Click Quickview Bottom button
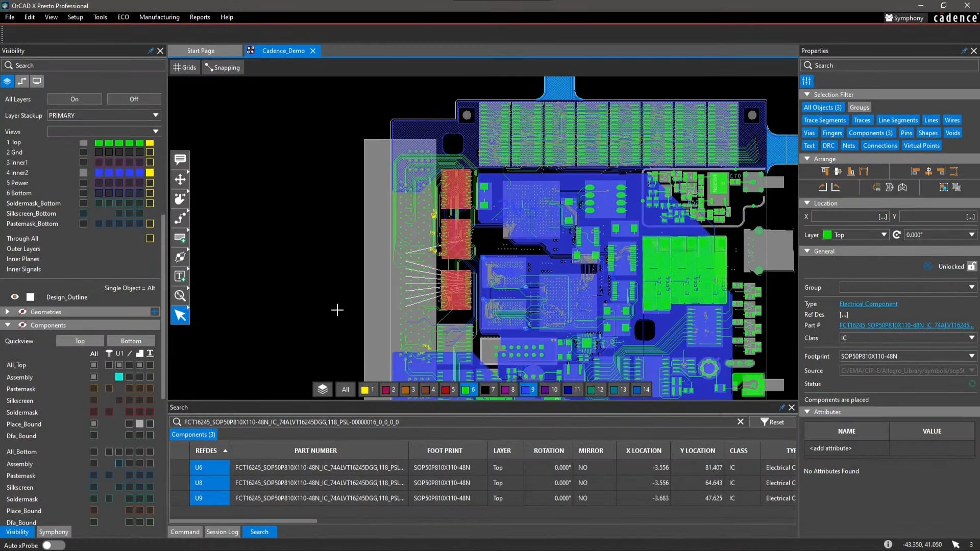The height and width of the screenshot is (551, 980). (x=131, y=341)
